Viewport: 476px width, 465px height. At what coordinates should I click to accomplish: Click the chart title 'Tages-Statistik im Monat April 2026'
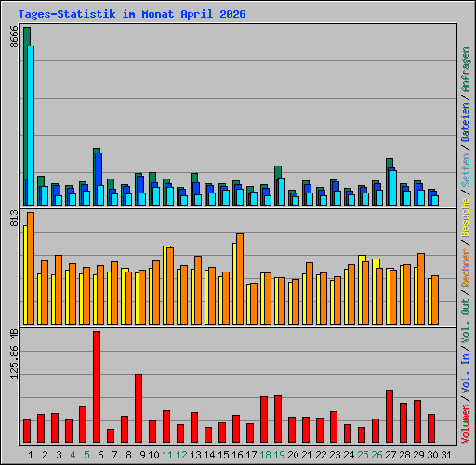pos(132,14)
